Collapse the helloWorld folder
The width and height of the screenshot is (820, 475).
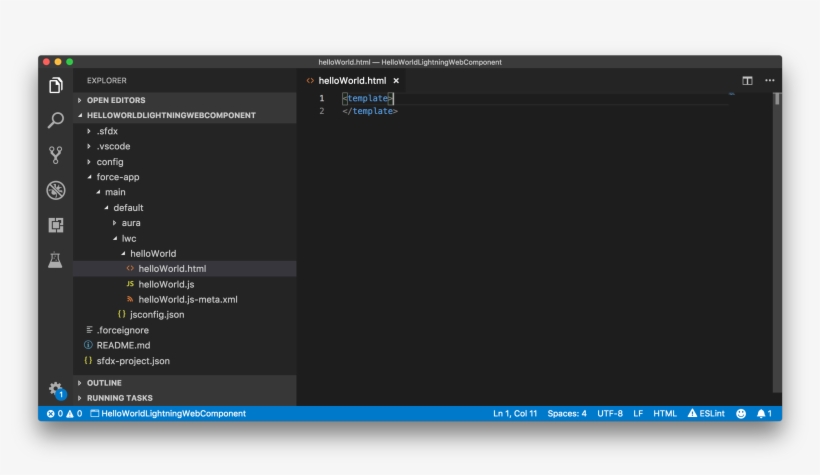coord(185,253)
